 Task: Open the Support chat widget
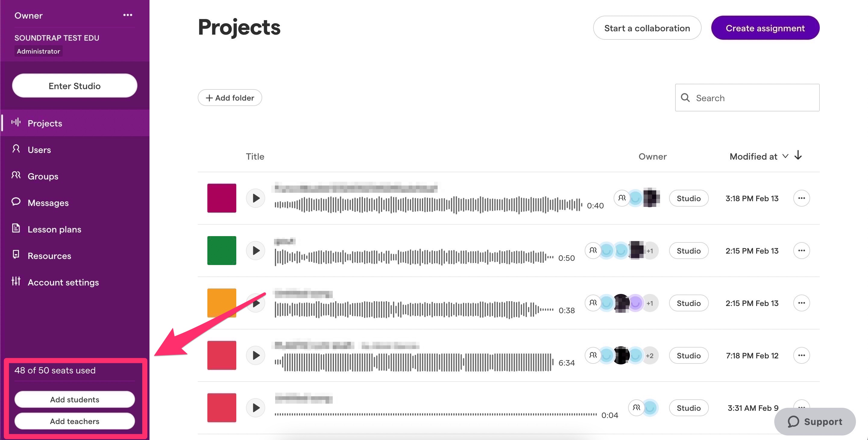click(815, 422)
